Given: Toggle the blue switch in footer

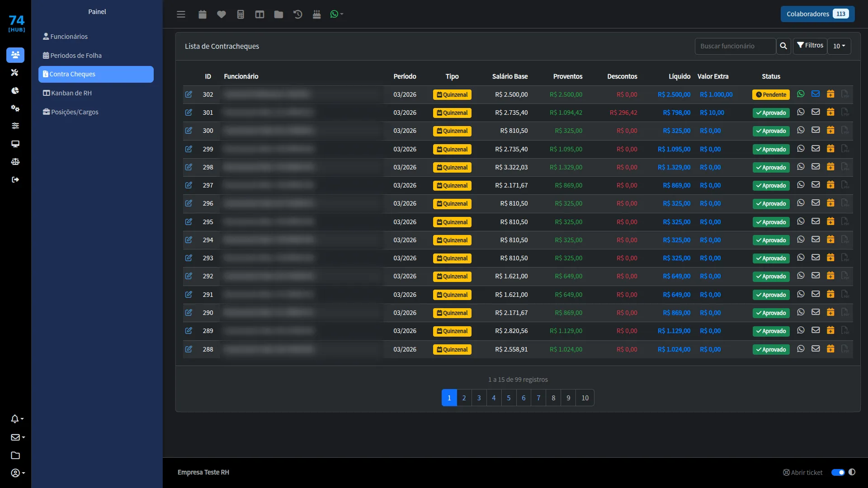Looking at the screenshot, I should click(838, 472).
